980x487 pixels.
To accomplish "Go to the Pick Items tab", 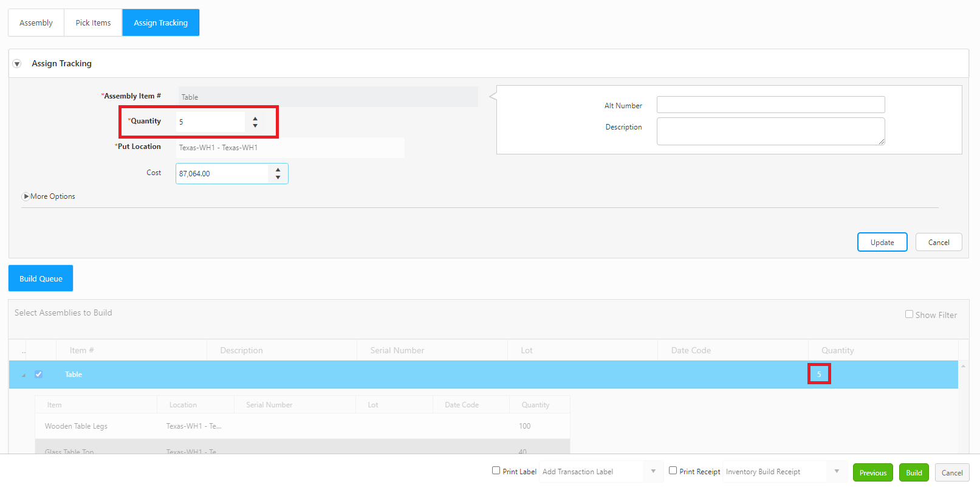I will [x=93, y=22].
